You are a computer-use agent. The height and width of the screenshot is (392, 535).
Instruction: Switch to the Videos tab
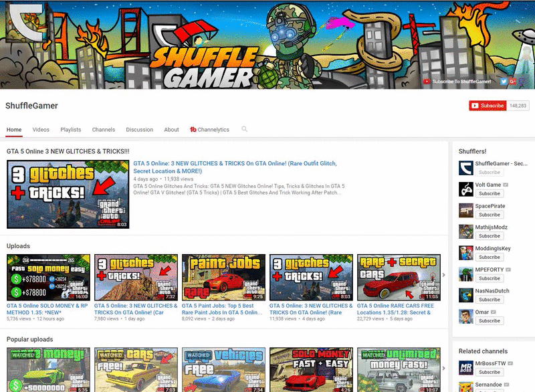pyautogui.click(x=41, y=130)
